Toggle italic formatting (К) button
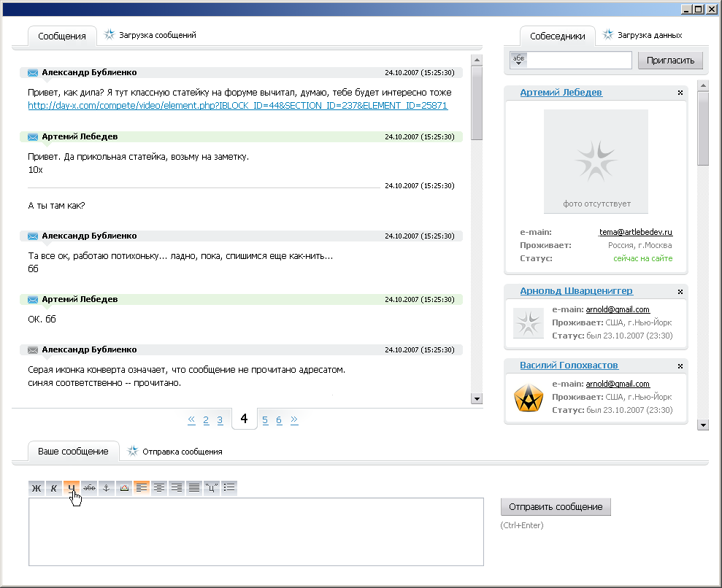The image size is (722, 588). click(54, 488)
